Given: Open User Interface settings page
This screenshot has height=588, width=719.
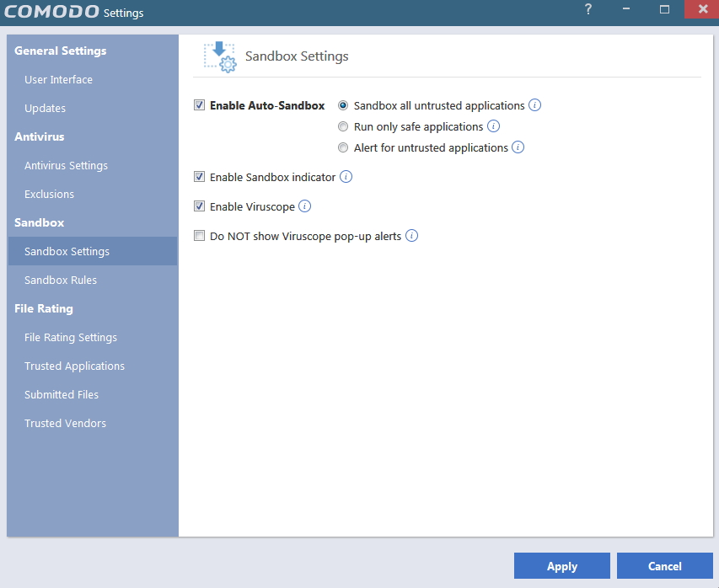Looking at the screenshot, I should [x=58, y=80].
